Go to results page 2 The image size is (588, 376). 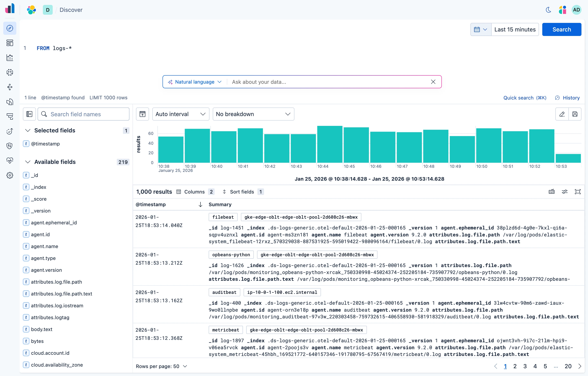pos(515,366)
